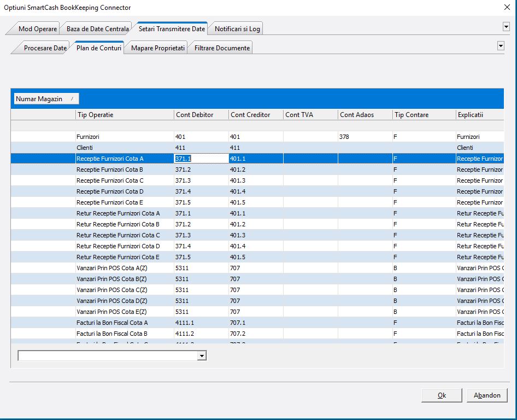Select Vanzari Prin POS Cota B(Z) row
517x420 pixels.
(257, 278)
